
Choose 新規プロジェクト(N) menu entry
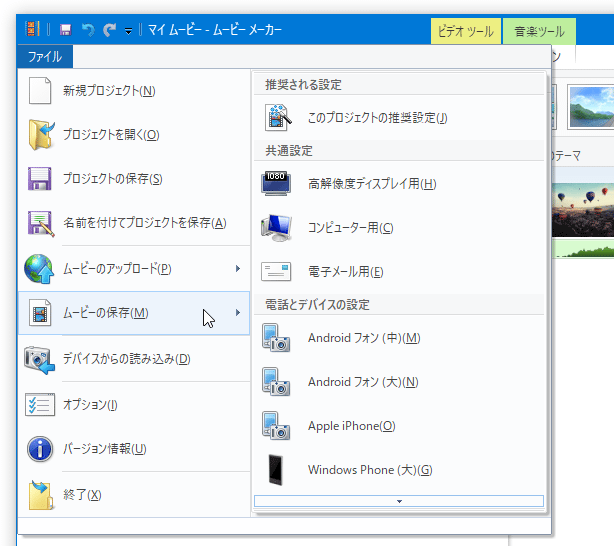point(134,90)
